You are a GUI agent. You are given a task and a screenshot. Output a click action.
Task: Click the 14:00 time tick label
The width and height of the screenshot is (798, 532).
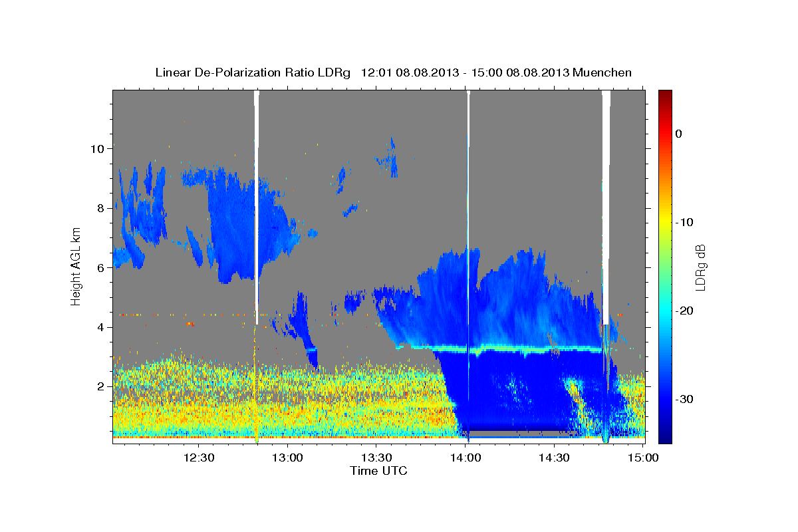tap(465, 458)
